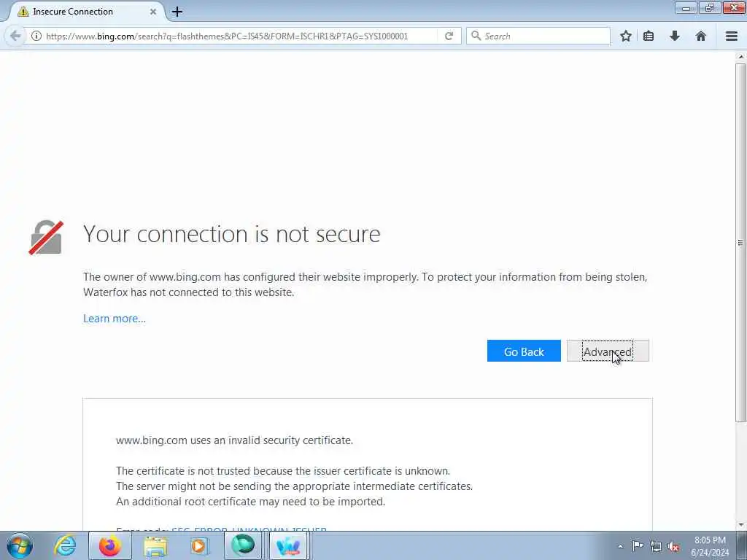Open Firefox from the taskbar
The width and height of the screenshot is (747, 560).
pyautogui.click(x=110, y=545)
